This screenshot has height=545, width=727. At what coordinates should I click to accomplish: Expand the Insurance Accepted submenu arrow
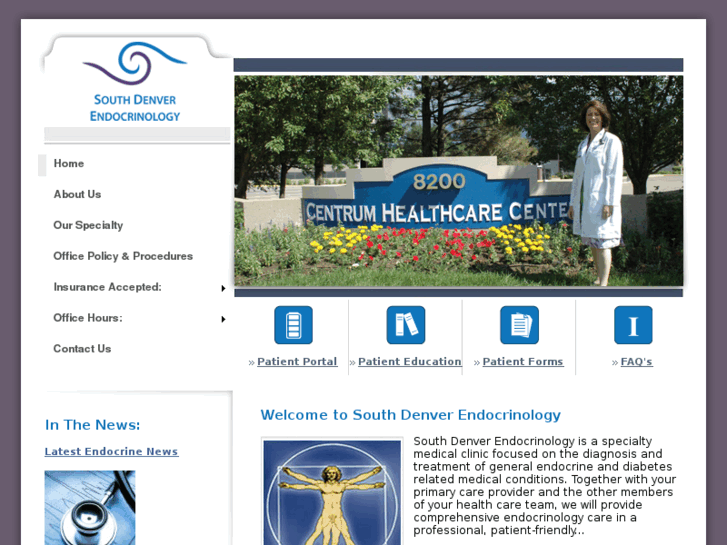tap(223, 289)
